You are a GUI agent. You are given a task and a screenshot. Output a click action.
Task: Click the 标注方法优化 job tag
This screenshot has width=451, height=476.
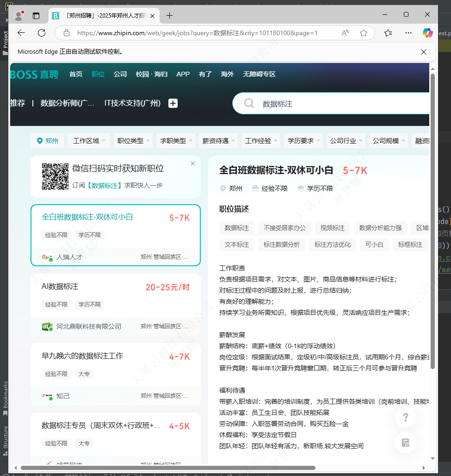(333, 244)
